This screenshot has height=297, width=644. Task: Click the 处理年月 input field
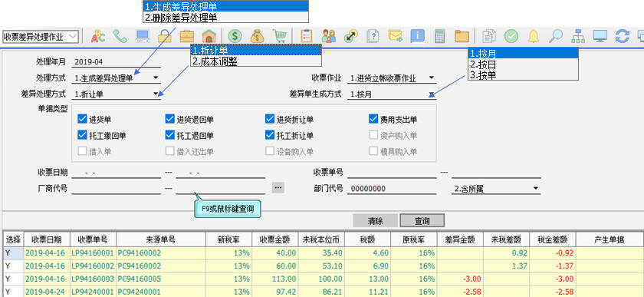[x=116, y=62]
